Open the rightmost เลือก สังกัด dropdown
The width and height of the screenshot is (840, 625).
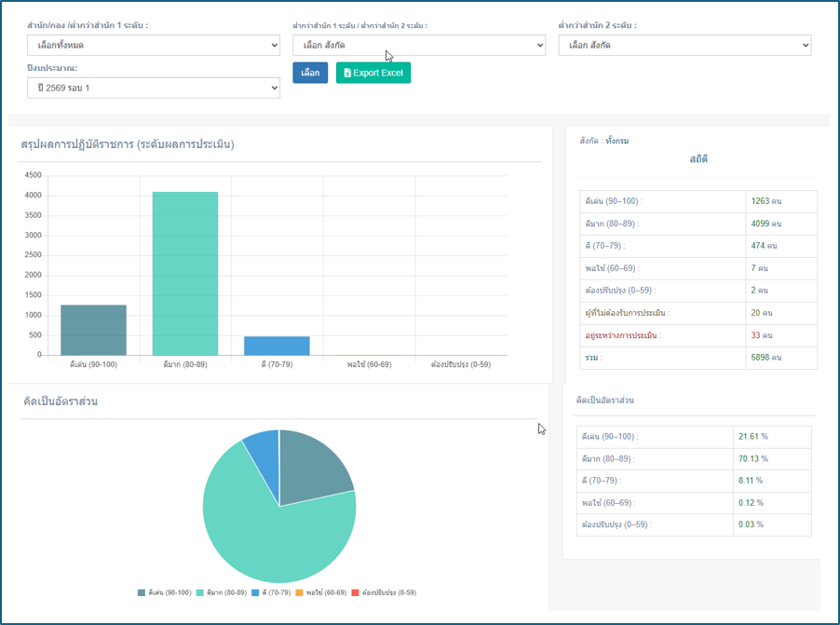(684, 45)
